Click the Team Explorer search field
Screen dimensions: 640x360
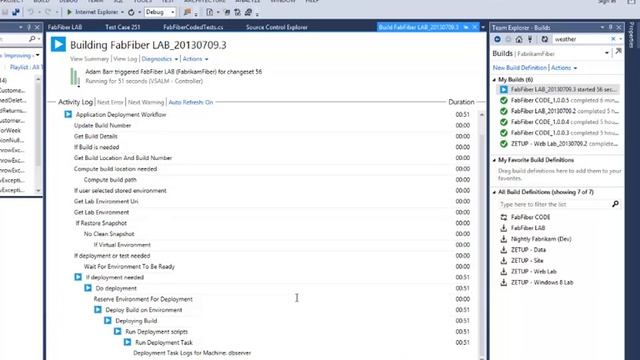(581, 39)
